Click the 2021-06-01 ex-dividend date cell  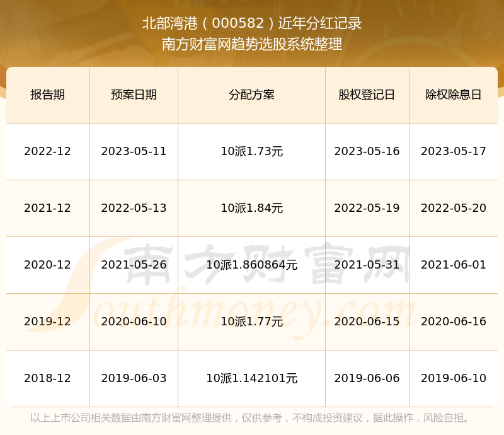pyautogui.click(x=453, y=265)
